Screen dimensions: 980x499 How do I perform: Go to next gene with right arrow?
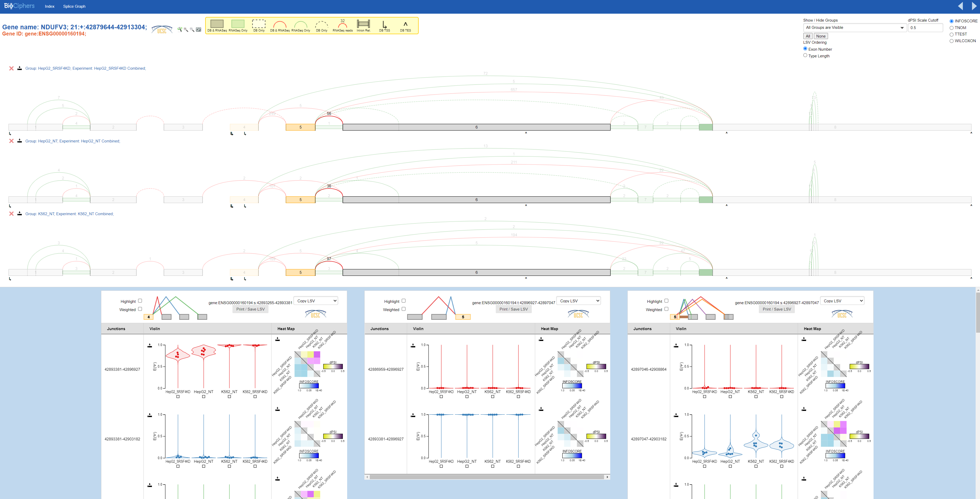coord(974,6)
